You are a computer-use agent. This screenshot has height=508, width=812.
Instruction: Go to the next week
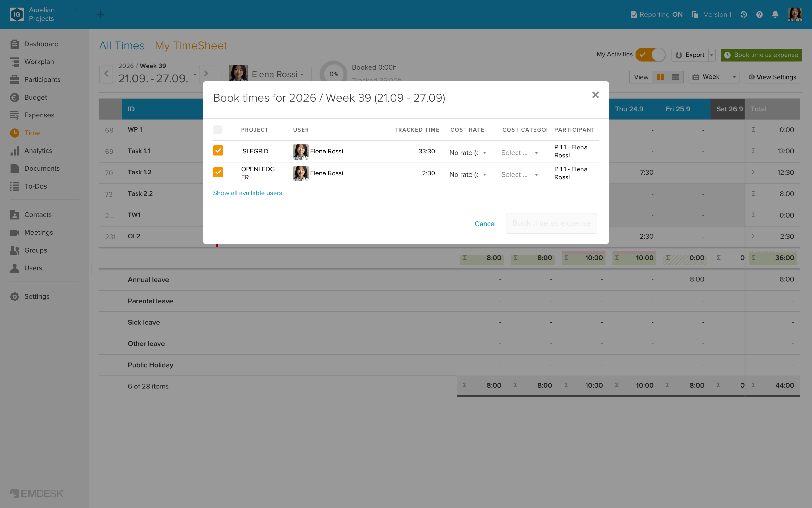(x=206, y=74)
